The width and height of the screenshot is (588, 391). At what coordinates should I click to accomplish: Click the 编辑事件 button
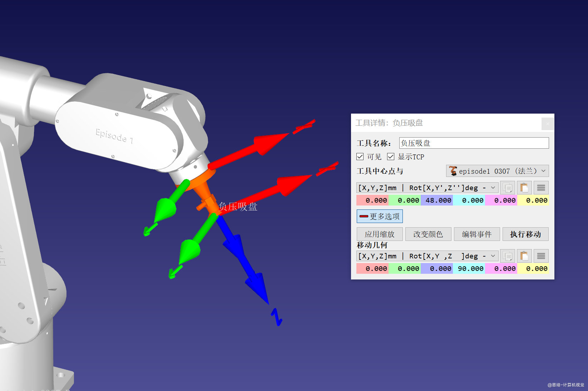[477, 234]
